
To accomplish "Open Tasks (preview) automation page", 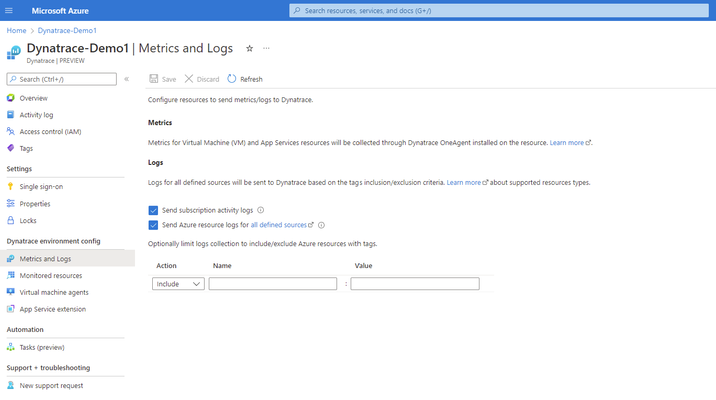I will 42,347.
